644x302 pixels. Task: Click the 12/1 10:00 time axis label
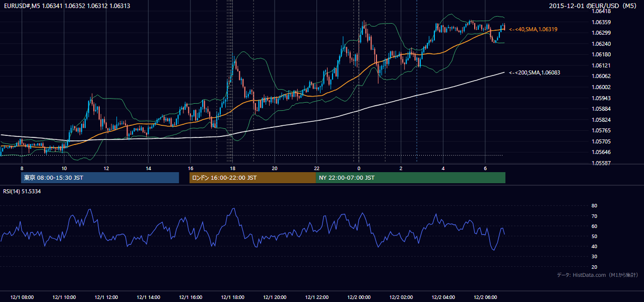pyautogui.click(x=64, y=297)
